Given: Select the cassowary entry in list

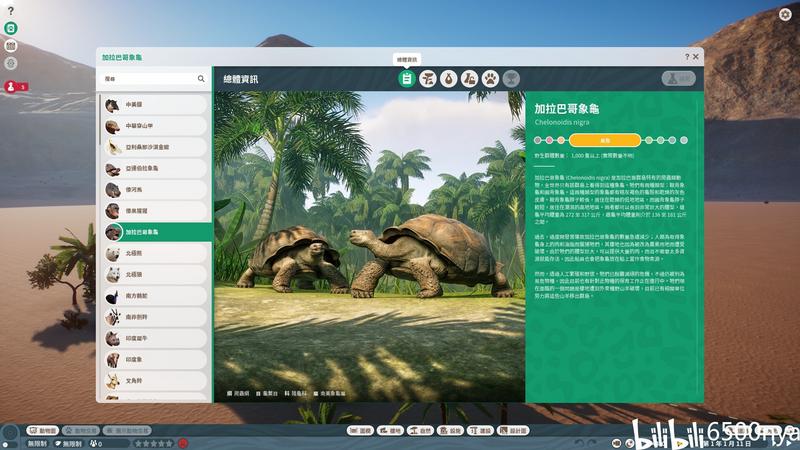Looking at the screenshot, I should (x=156, y=296).
